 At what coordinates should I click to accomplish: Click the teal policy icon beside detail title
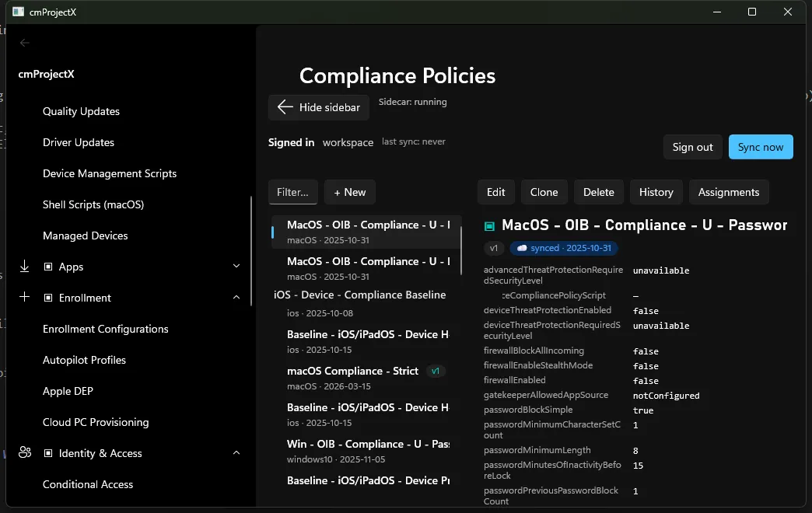tap(489, 226)
